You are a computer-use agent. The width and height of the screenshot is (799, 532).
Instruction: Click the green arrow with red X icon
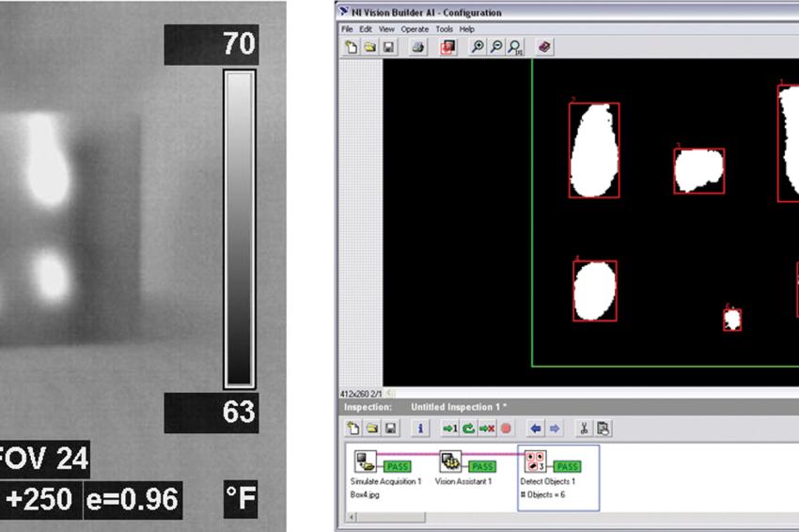487,428
